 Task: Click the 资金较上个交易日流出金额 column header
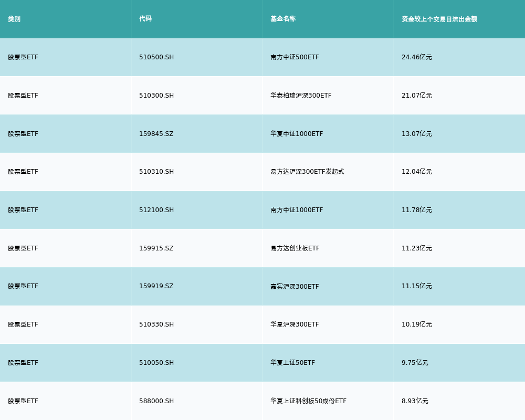pyautogui.click(x=439, y=19)
